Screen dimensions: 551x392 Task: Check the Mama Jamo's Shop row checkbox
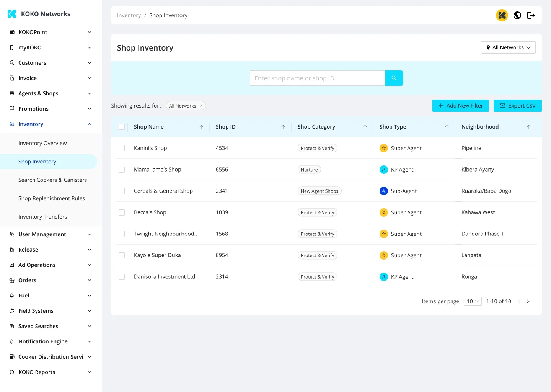click(122, 170)
